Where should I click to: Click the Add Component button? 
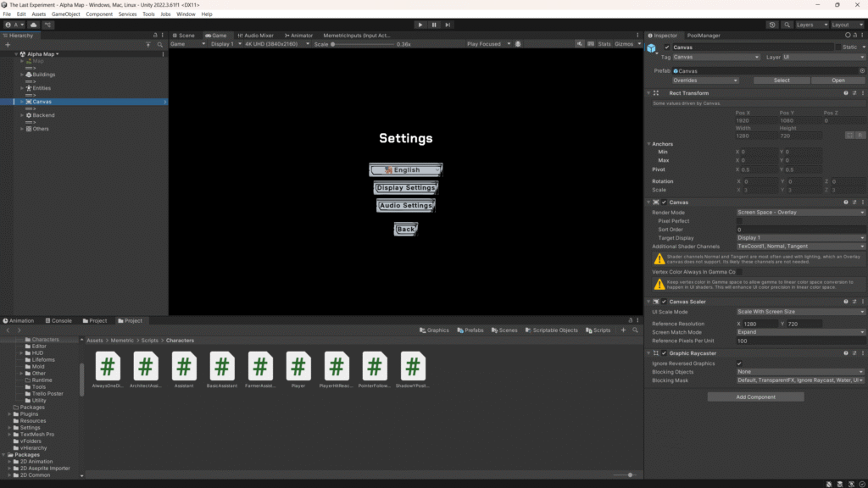(x=755, y=396)
